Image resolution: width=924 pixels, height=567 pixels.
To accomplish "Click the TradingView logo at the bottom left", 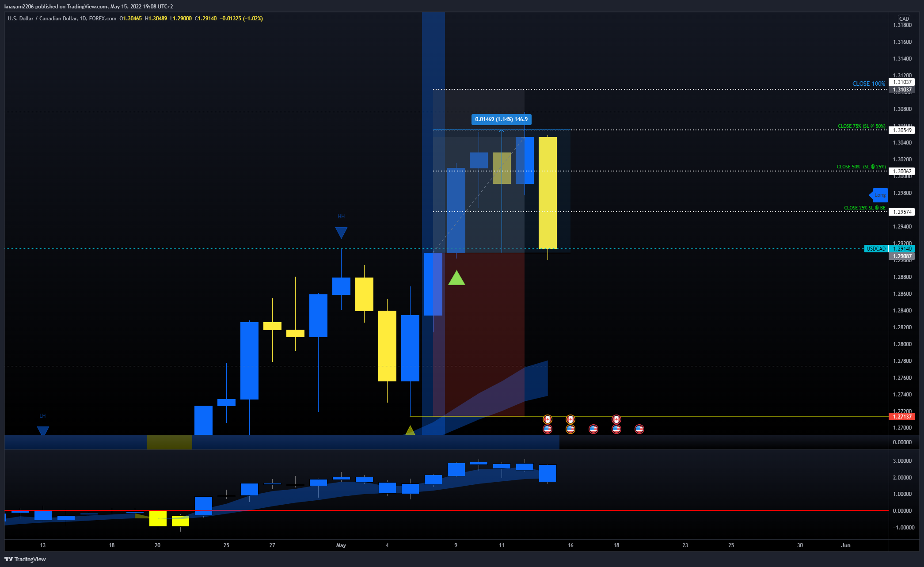I will [x=25, y=559].
